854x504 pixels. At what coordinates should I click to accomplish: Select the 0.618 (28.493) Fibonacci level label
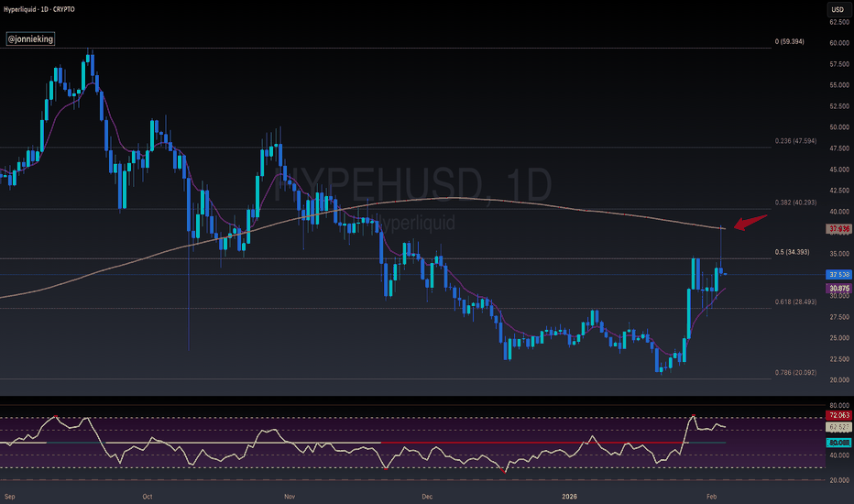click(x=795, y=301)
